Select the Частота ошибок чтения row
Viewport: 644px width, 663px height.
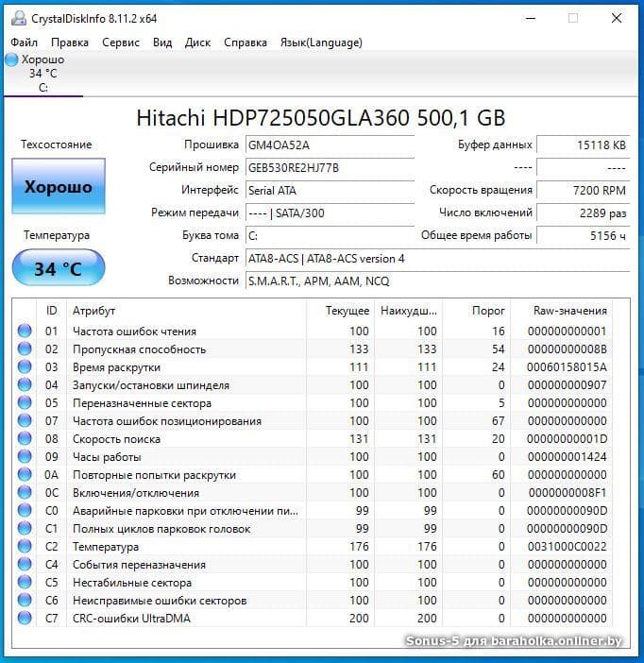coord(313,331)
